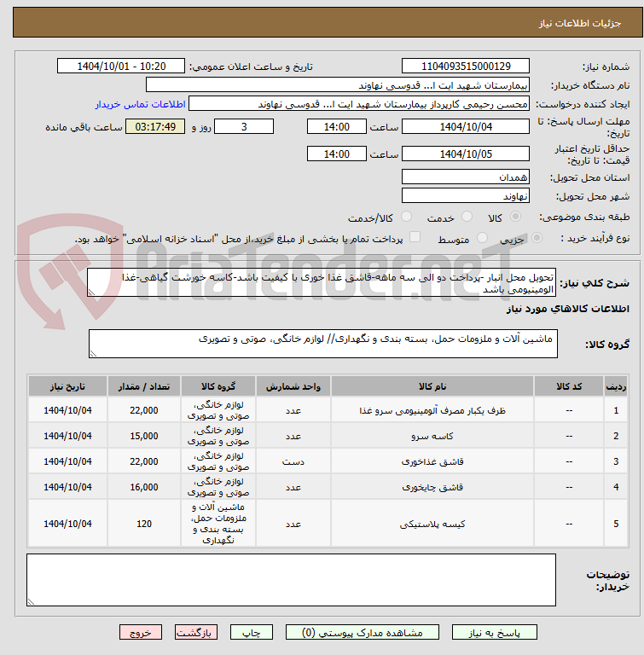Select the 'متوسط' purchase type radio
The width and height of the screenshot is (644, 655).
tap(482, 238)
